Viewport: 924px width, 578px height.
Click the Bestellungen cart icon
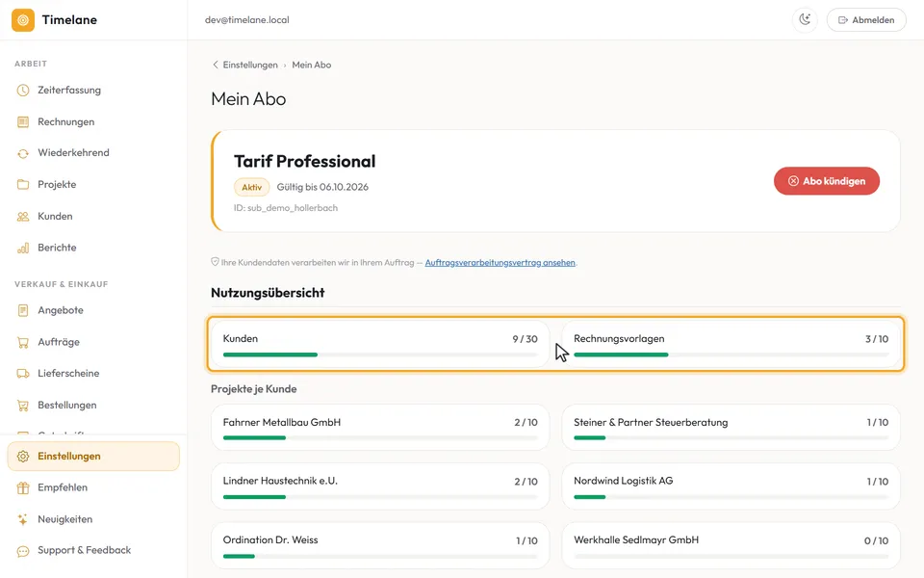click(23, 406)
